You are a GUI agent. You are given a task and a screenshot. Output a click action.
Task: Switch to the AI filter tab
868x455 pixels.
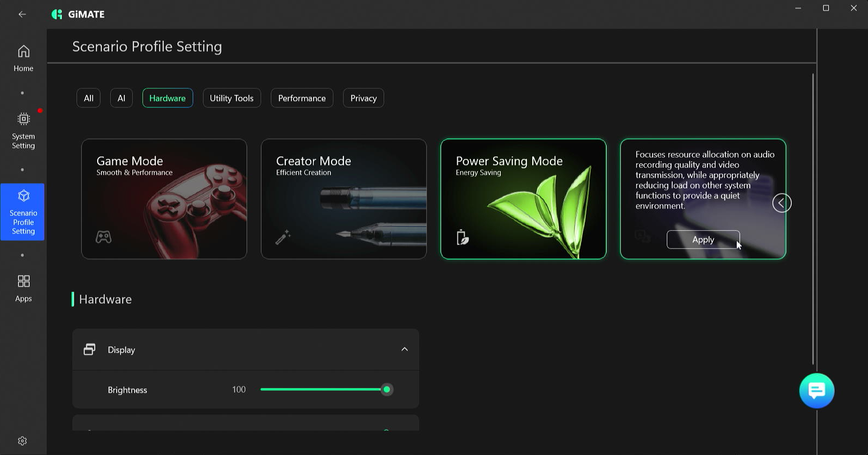122,98
